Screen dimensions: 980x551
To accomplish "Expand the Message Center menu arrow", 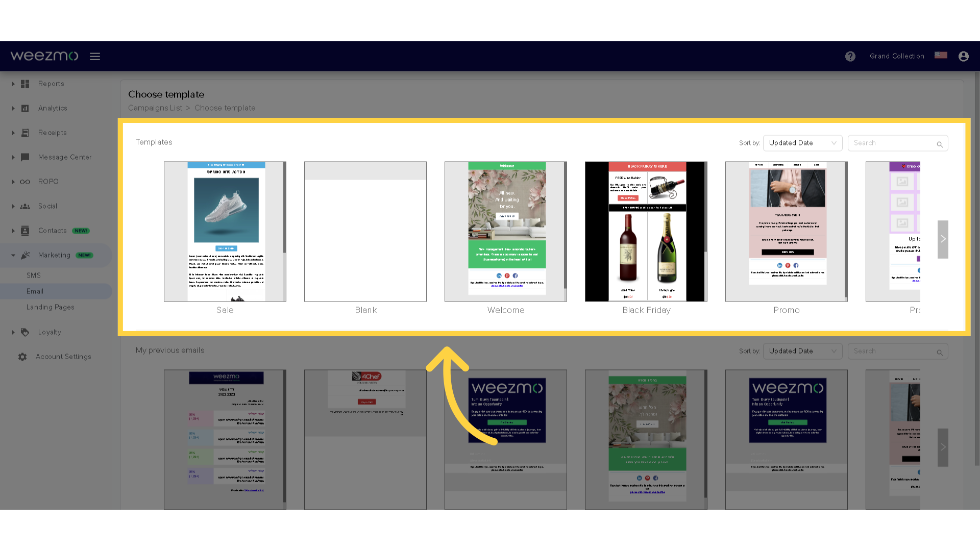I will (13, 157).
